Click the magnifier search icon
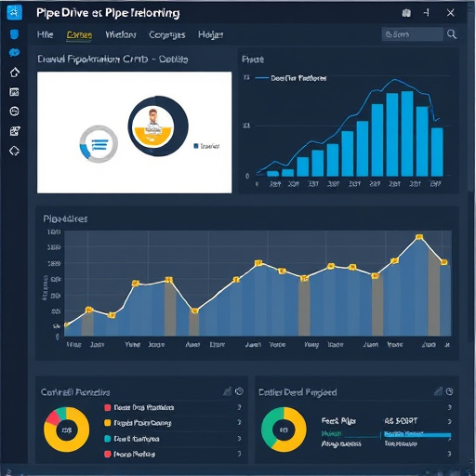Screen dimensions: 476x476 452,34
